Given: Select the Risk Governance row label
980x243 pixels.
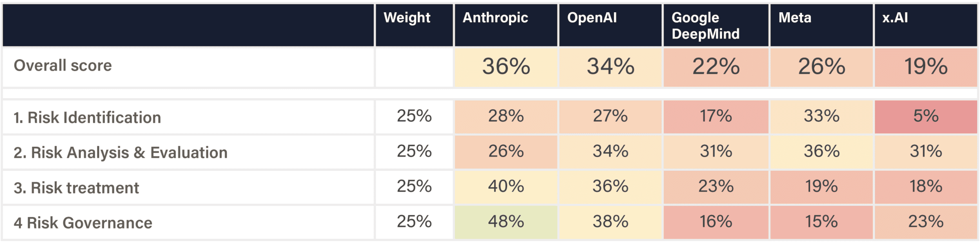Looking at the screenshot, I should [x=82, y=223].
